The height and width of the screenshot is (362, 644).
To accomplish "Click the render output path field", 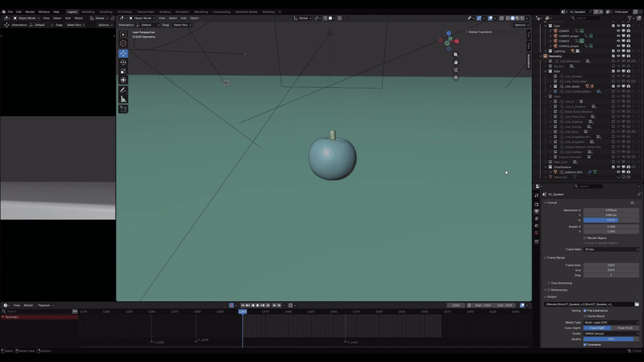I will (588, 304).
